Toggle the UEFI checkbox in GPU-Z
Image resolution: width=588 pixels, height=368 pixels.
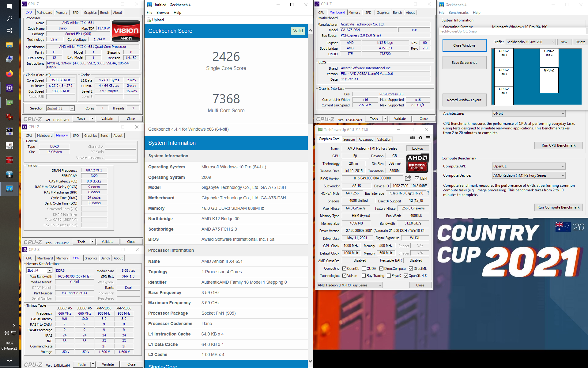pos(417,178)
